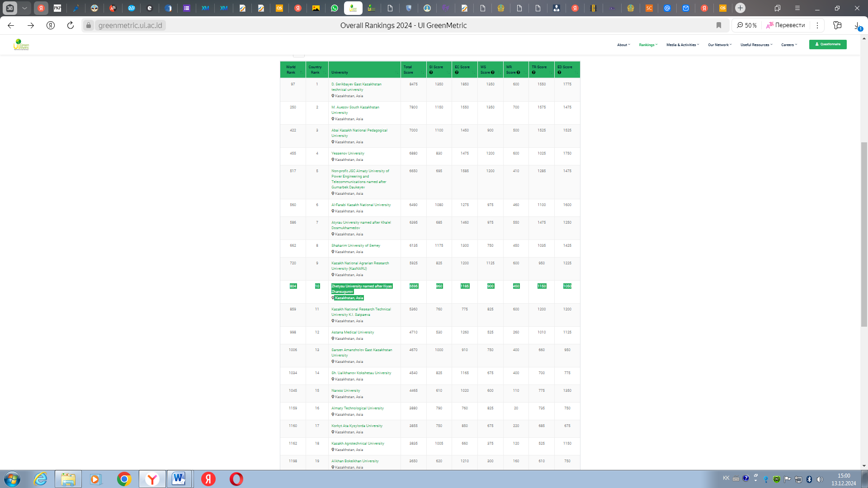
Task: Open the Our Network menu
Action: pos(719,45)
